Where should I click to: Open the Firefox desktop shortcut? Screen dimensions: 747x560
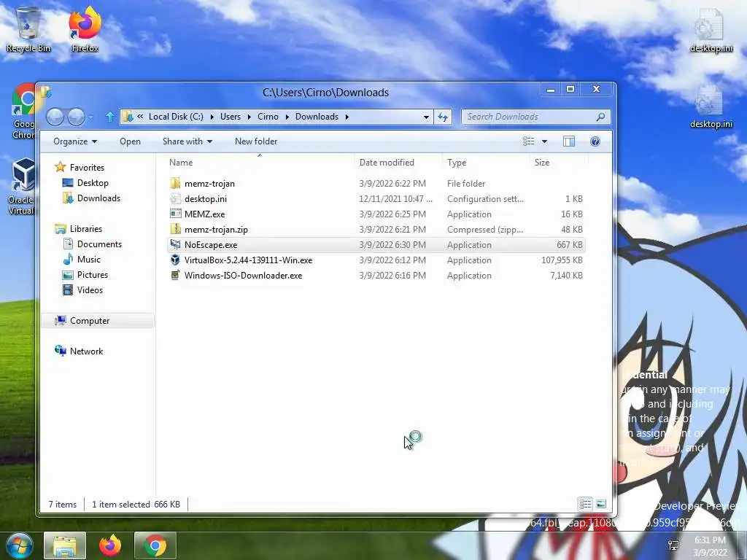(x=85, y=29)
